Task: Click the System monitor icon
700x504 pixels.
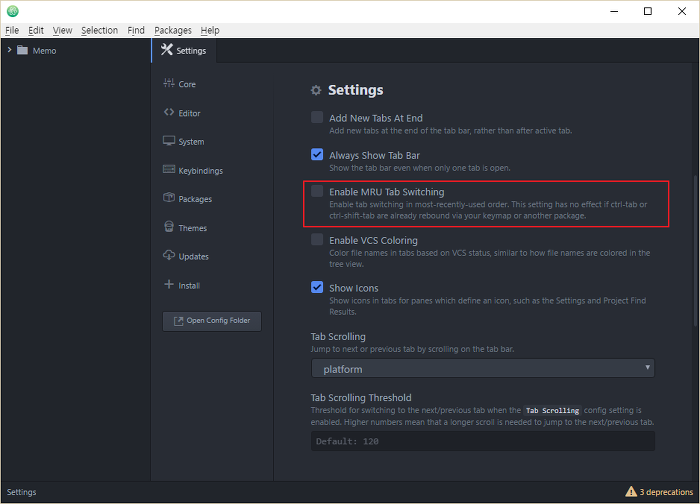Action: [x=169, y=141]
